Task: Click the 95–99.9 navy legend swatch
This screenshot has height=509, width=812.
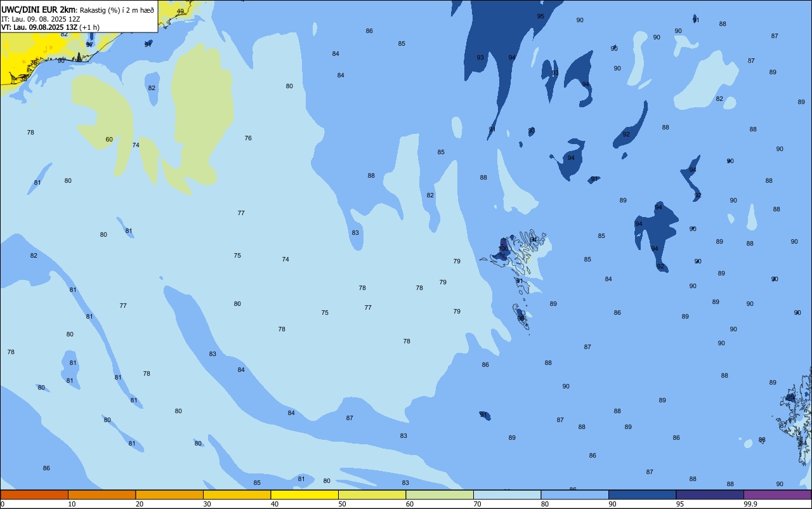Action: (x=710, y=494)
